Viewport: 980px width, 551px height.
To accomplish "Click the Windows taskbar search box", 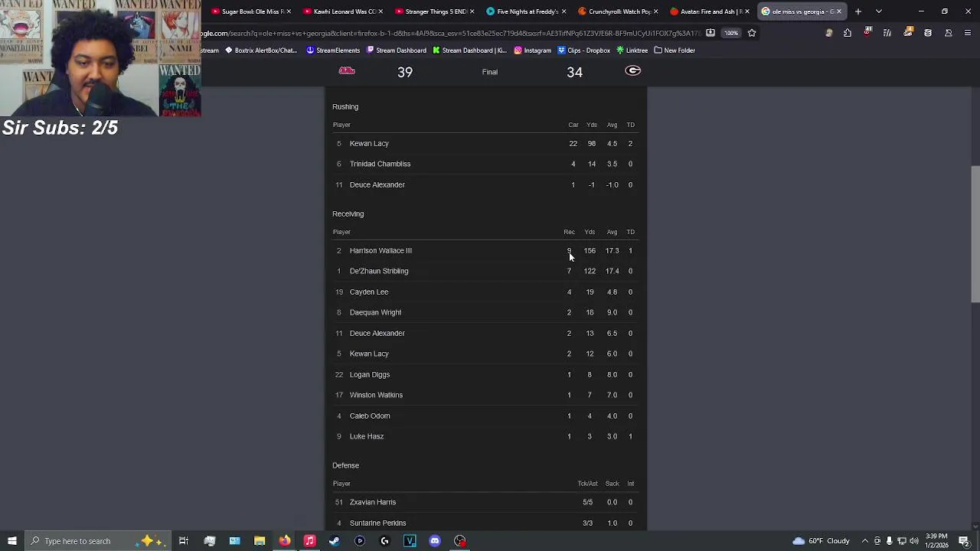I will [98, 541].
